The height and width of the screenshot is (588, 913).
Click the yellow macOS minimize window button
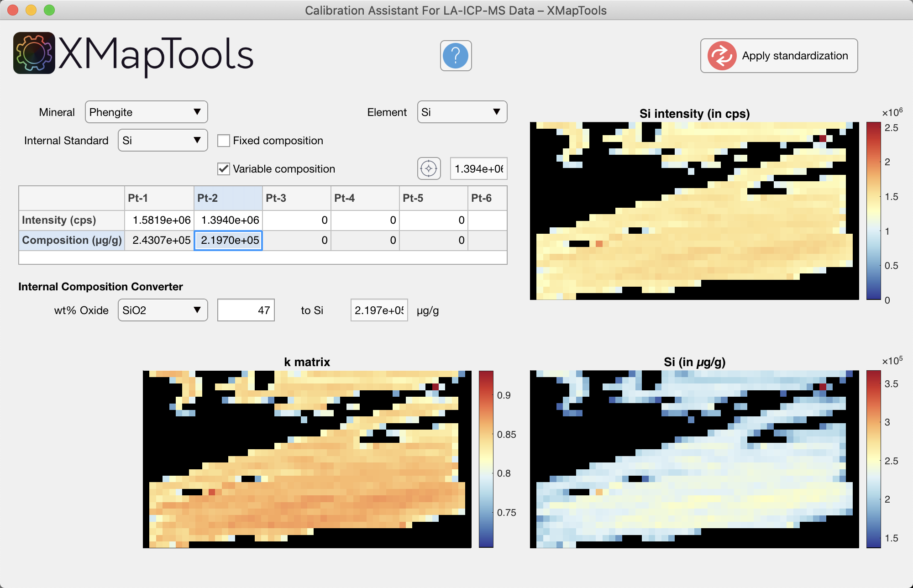click(x=31, y=10)
